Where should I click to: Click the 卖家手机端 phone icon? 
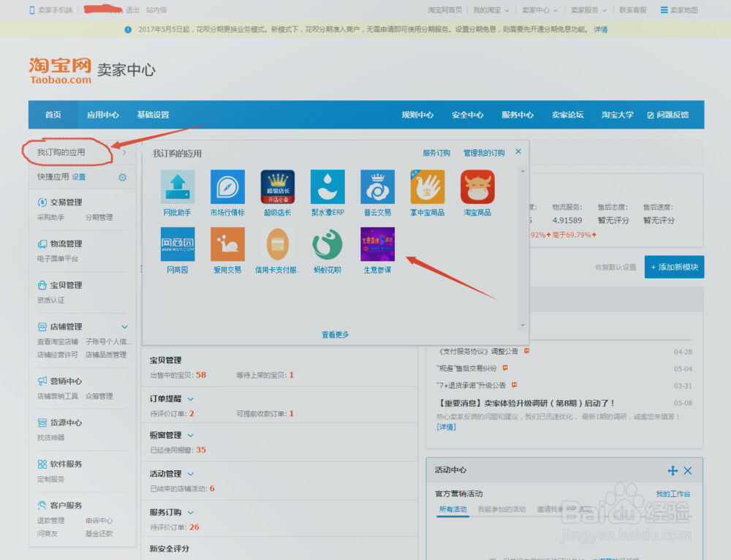[32, 10]
